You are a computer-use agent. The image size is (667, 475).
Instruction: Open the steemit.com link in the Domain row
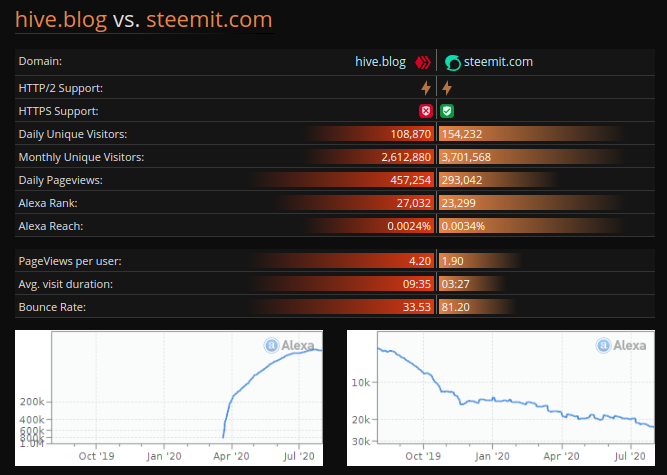[498, 62]
